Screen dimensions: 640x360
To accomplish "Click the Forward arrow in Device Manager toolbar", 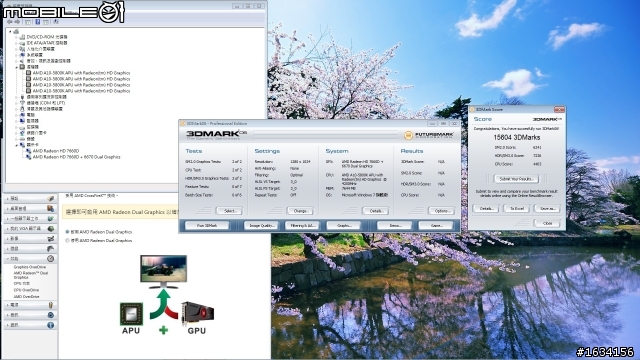I will (17, 22).
